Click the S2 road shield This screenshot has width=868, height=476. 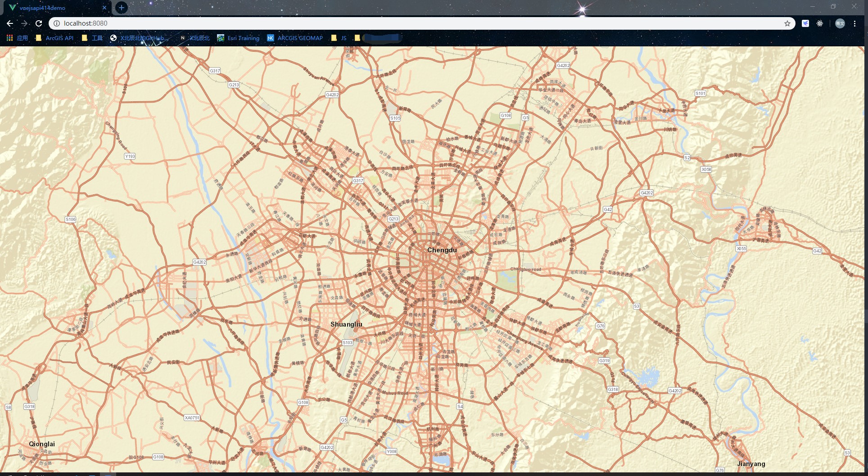(687, 158)
